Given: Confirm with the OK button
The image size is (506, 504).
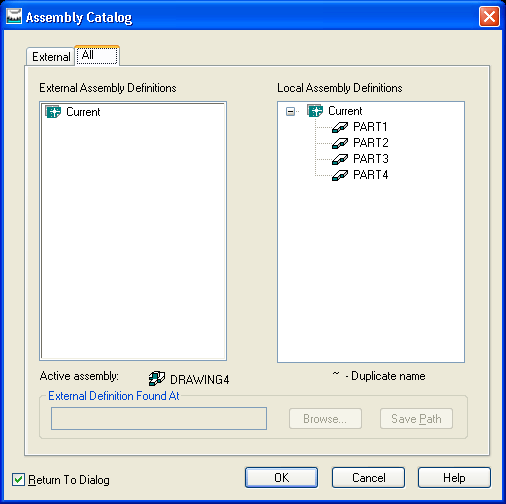Looking at the screenshot, I should pyautogui.click(x=281, y=478).
